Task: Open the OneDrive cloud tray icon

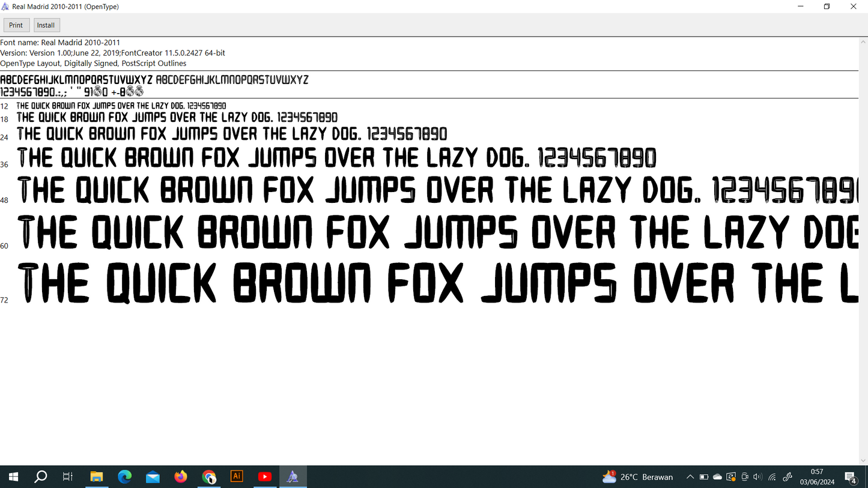Action: tap(717, 477)
